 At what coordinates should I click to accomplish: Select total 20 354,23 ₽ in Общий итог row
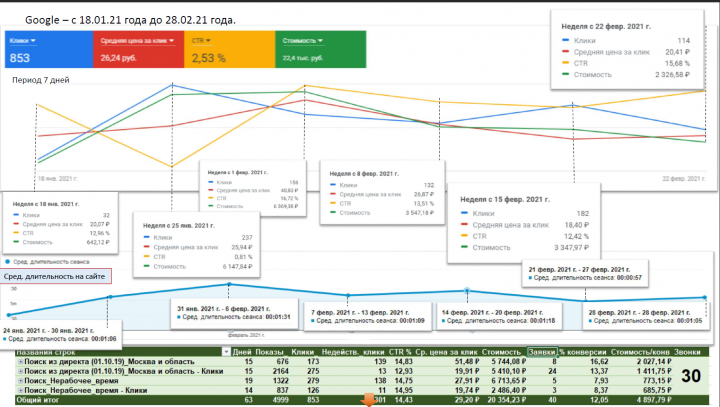tap(506, 400)
